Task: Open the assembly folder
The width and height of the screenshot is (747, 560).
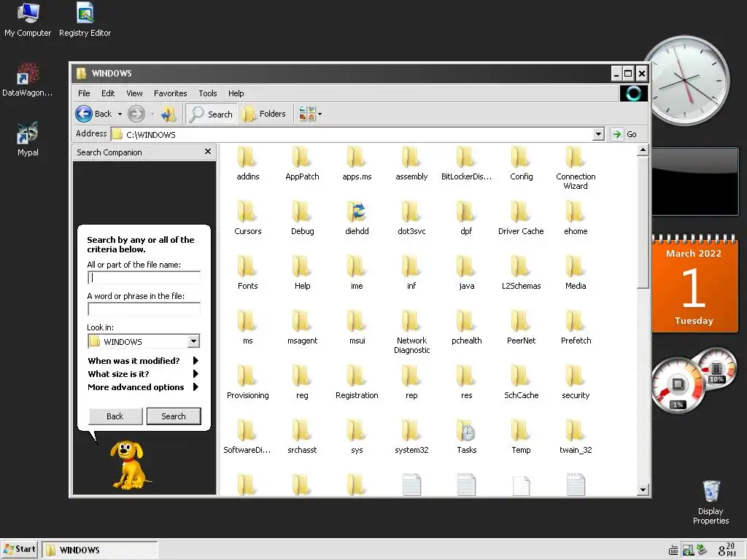Action: [x=411, y=163]
